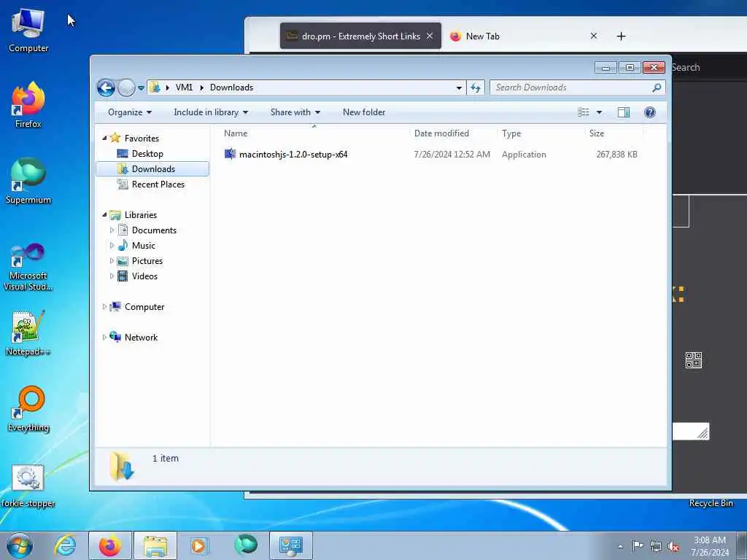Collapse the Favorites tree group
This screenshot has height=560, width=747.
pyautogui.click(x=105, y=138)
